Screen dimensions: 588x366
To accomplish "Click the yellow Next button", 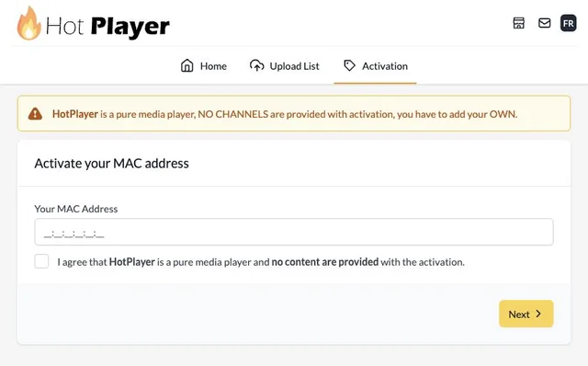I will 526,314.
